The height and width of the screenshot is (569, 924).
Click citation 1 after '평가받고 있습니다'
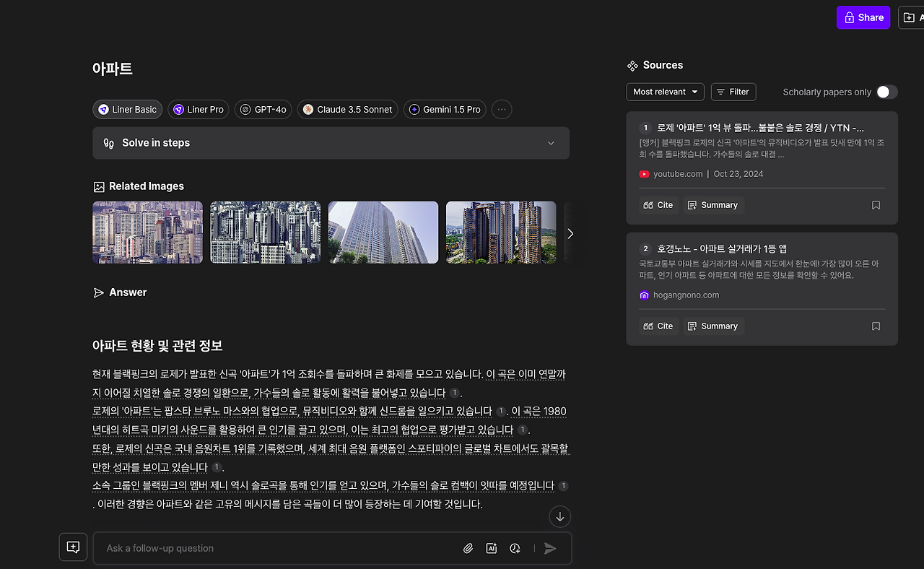coord(522,430)
